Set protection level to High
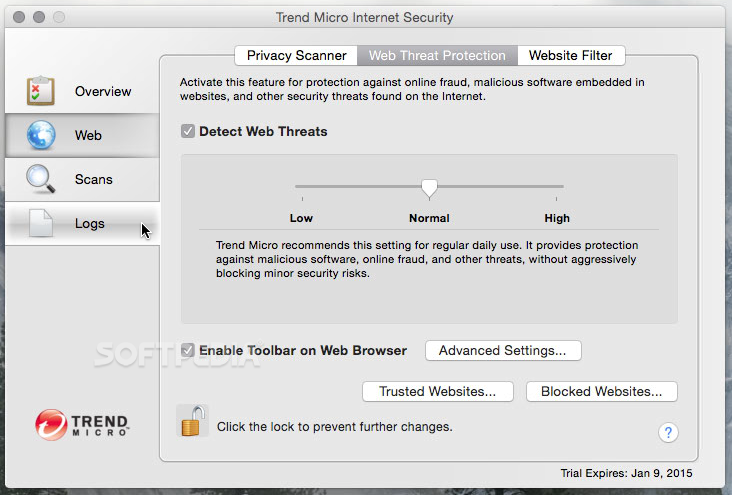This screenshot has width=732, height=495. pyautogui.click(x=557, y=218)
